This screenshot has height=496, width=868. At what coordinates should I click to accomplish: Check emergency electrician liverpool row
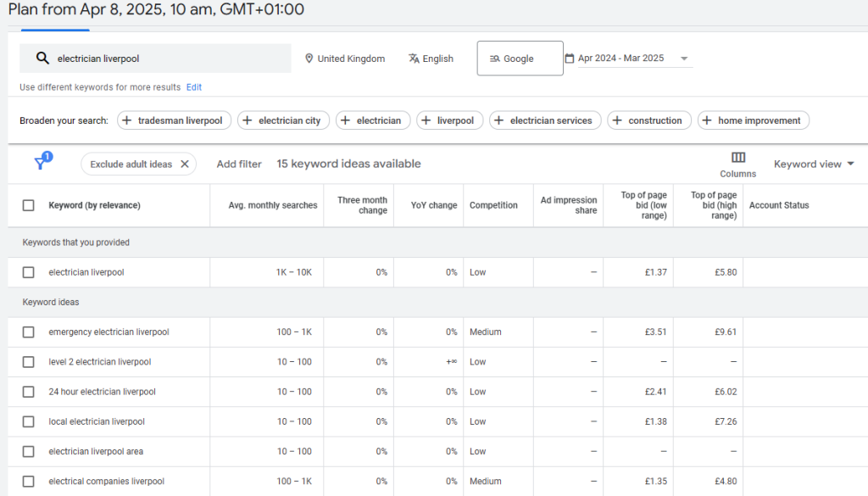tap(28, 332)
